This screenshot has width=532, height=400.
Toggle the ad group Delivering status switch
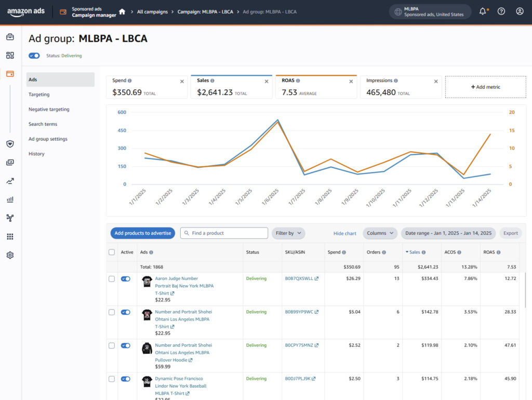pyautogui.click(x=34, y=56)
